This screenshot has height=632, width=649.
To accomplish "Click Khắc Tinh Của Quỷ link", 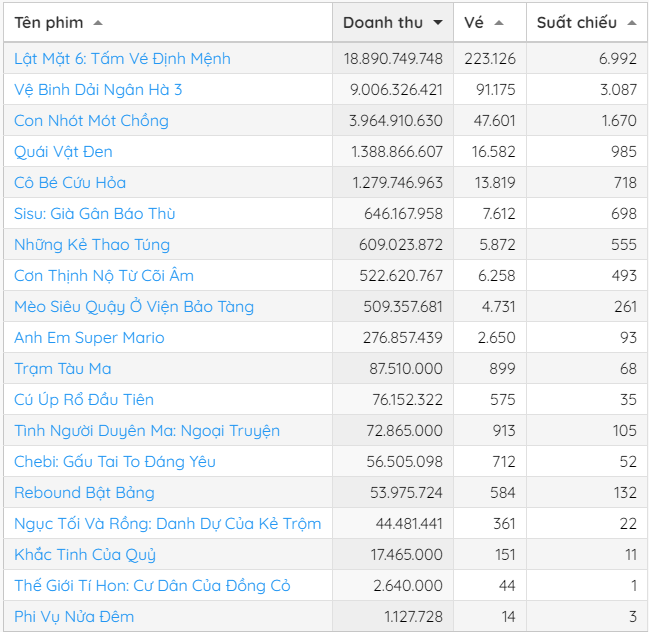I will pos(85,555).
